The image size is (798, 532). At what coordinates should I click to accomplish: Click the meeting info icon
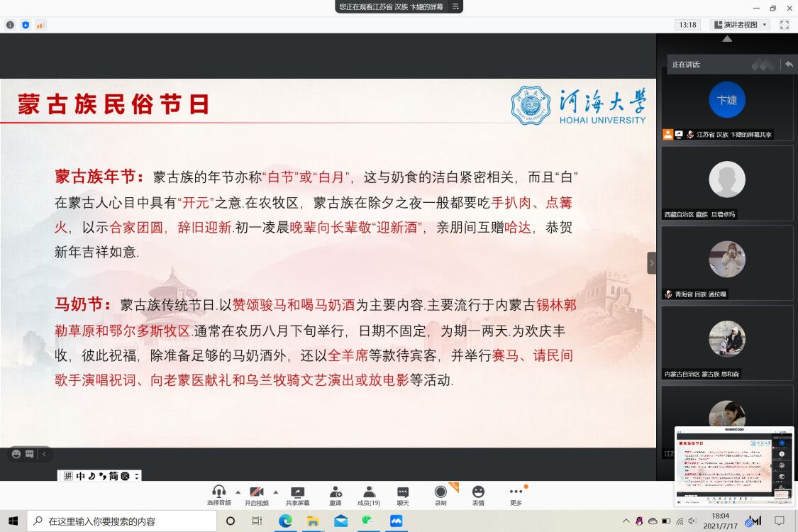point(10,25)
